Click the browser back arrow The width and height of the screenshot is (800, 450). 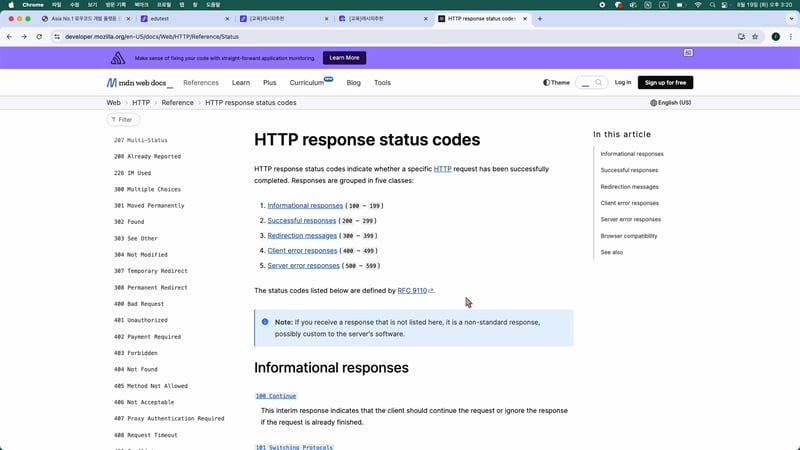coord(10,37)
